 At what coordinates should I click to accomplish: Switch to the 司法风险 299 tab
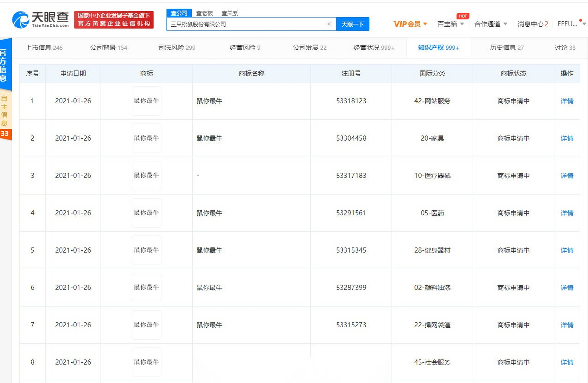[x=177, y=48]
